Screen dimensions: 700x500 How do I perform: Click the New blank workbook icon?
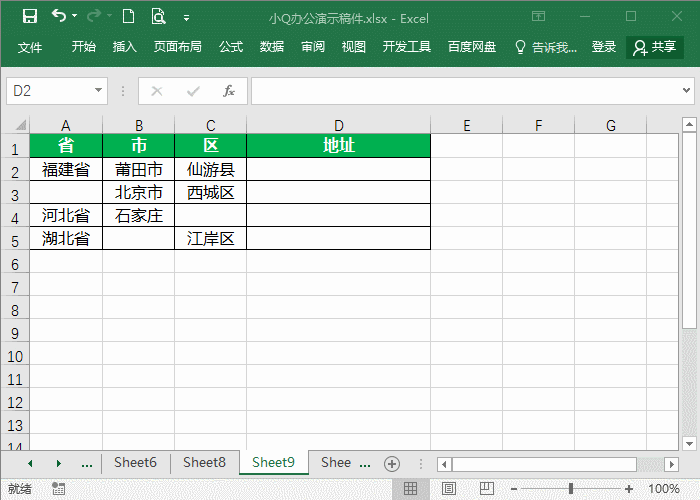click(129, 17)
